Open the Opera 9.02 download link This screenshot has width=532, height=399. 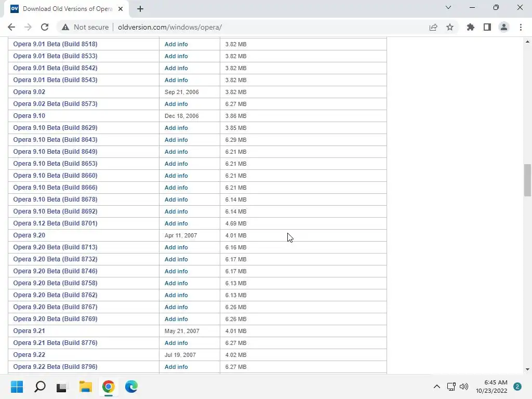(x=29, y=92)
